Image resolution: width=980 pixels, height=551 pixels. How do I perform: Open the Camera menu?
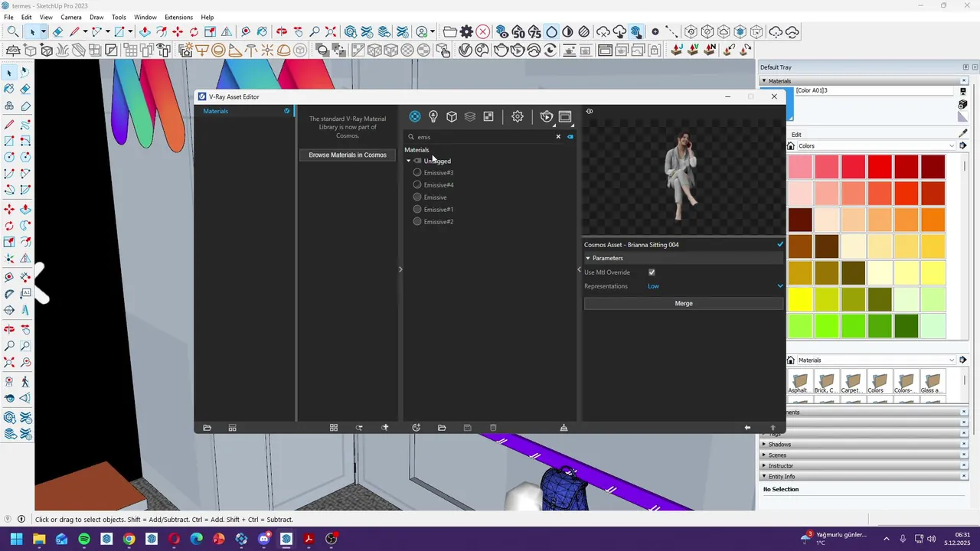coord(71,17)
